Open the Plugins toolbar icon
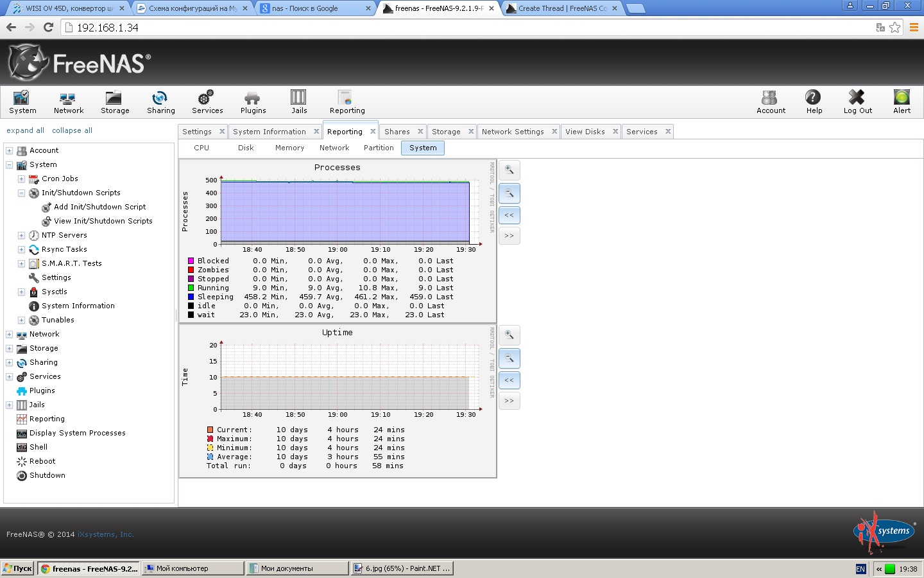This screenshot has height=578, width=924. [x=253, y=101]
